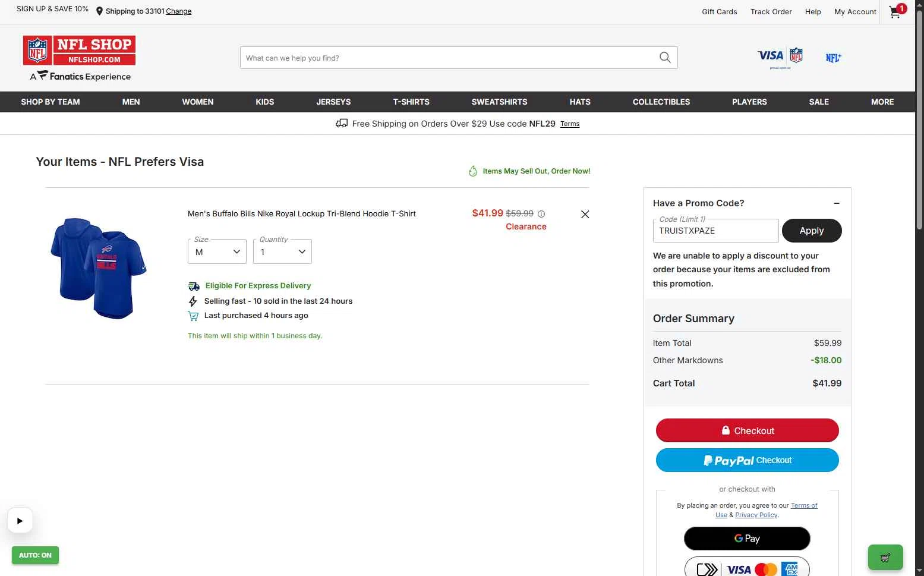Viewport: 924px width, 576px height.
Task: Click the Other Markdowns -$18.00 value
Action: (x=826, y=360)
